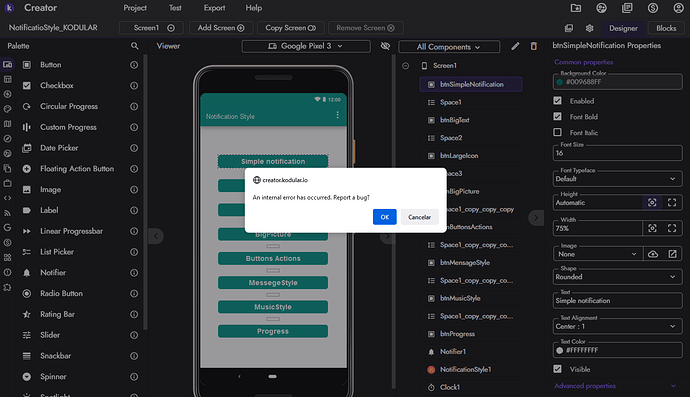Viewport: 690px width, 397px height.
Task: Click the palette search magnifier icon
Action: [135, 46]
